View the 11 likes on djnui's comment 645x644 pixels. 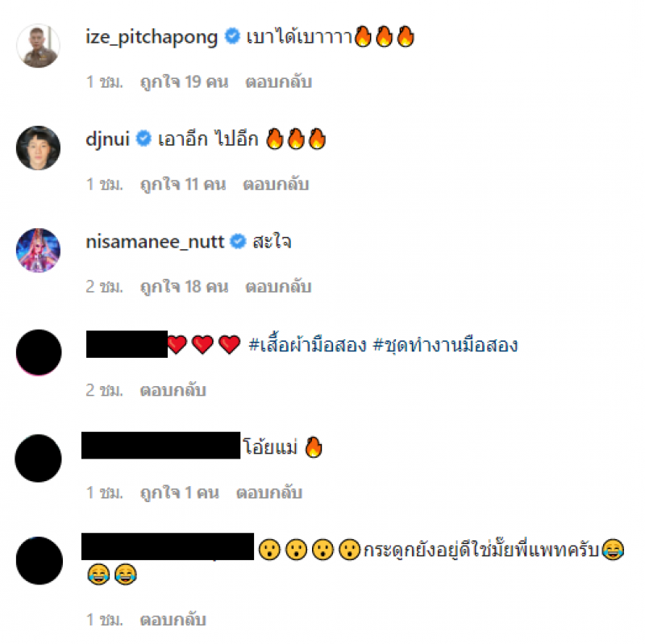click(x=183, y=185)
